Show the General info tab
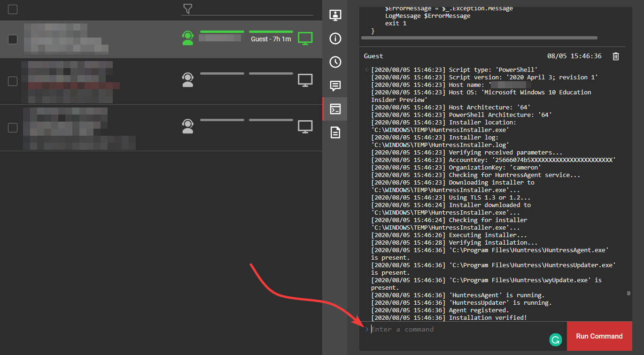 tap(335, 39)
